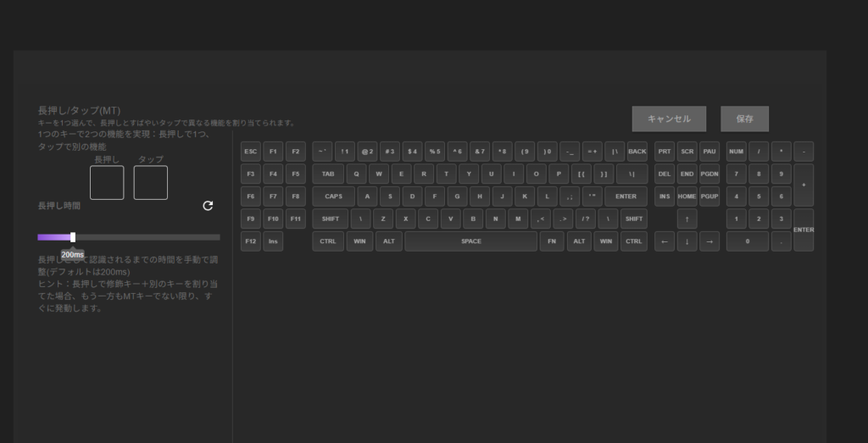Click the キャンセル button
Viewport: 868px width, 443px height.
[x=669, y=119]
